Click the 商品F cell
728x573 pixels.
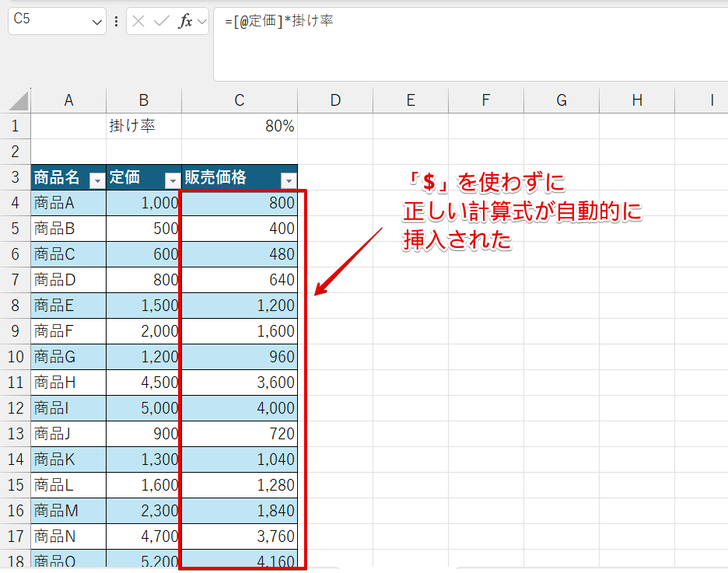[x=68, y=331]
